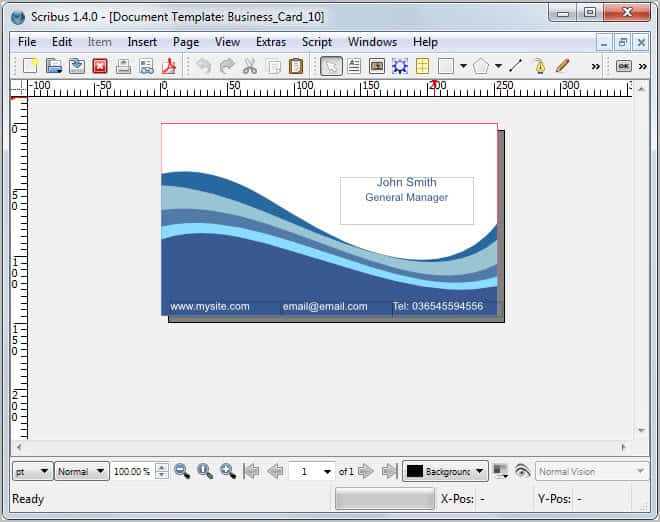Image resolution: width=660 pixels, height=522 pixels.
Task: Toggle preview mode eye icon
Action: (x=522, y=471)
